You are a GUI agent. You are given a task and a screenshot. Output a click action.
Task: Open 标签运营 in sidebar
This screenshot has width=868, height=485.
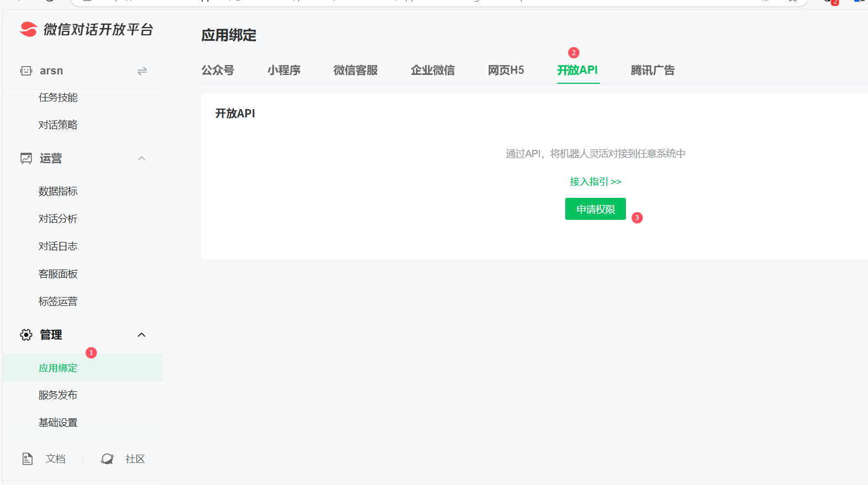pyautogui.click(x=58, y=301)
